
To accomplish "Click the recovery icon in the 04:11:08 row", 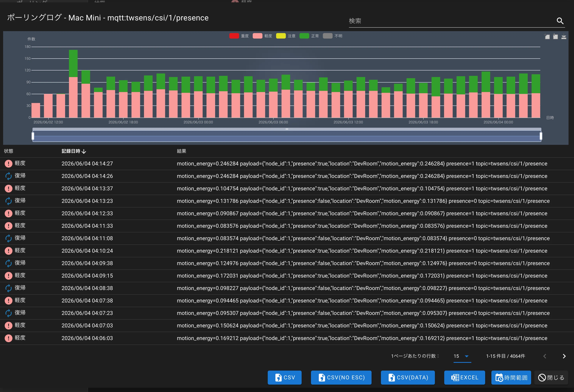I will 8,238.
